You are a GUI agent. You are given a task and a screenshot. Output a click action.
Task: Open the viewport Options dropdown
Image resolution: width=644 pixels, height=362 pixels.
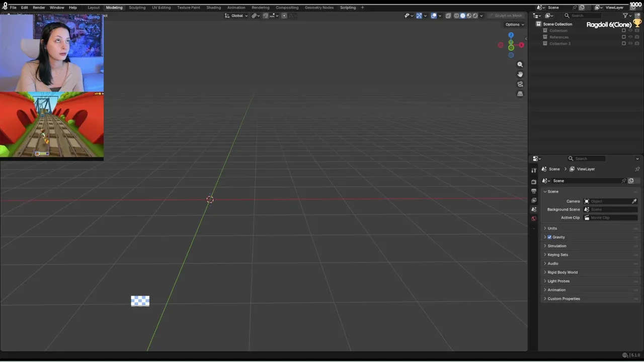[514, 24]
